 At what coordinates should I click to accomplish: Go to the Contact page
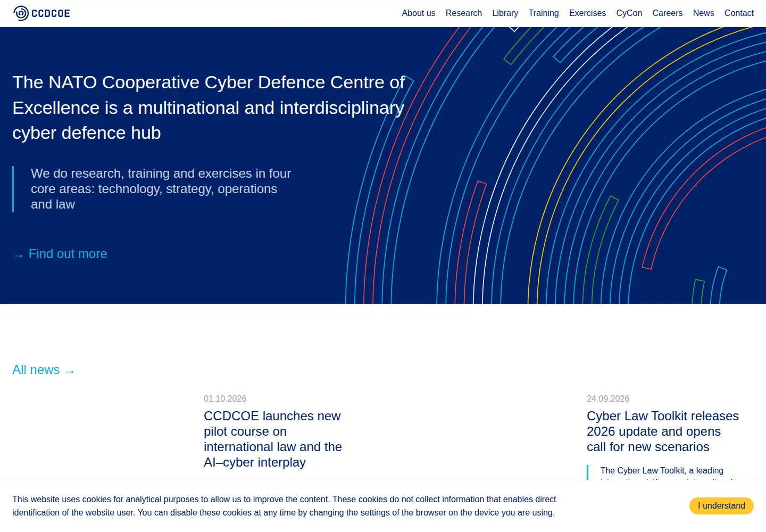(739, 13)
